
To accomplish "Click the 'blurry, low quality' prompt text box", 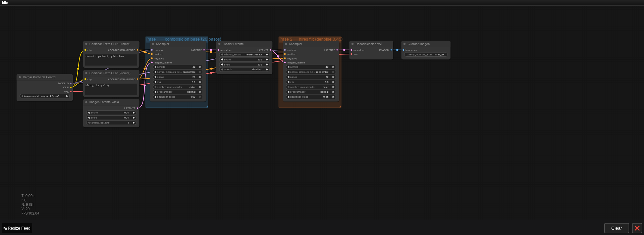I will coord(111,89).
